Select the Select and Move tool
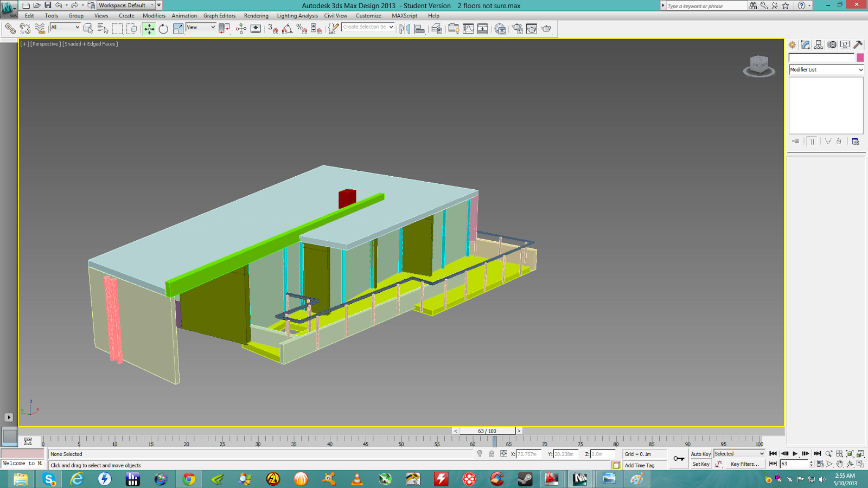Screen dimensions: 868x488 point(149,29)
